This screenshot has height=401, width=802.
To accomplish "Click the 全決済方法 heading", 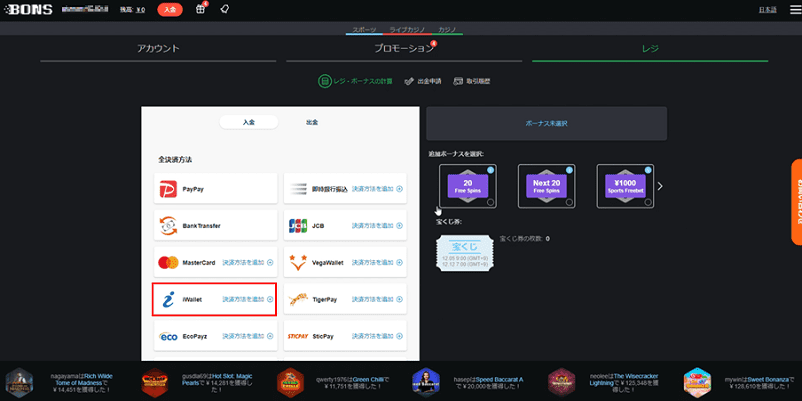I will (175, 160).
